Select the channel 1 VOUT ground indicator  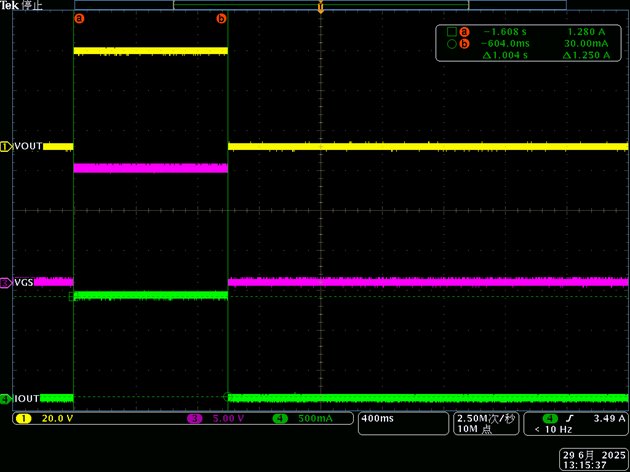pos(6,147)
